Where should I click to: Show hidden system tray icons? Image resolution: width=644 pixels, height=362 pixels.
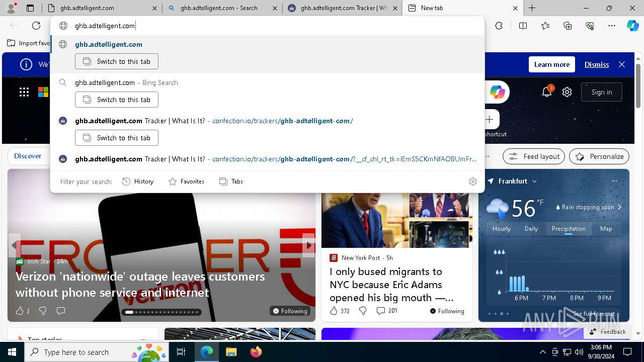tap(542, 352)
